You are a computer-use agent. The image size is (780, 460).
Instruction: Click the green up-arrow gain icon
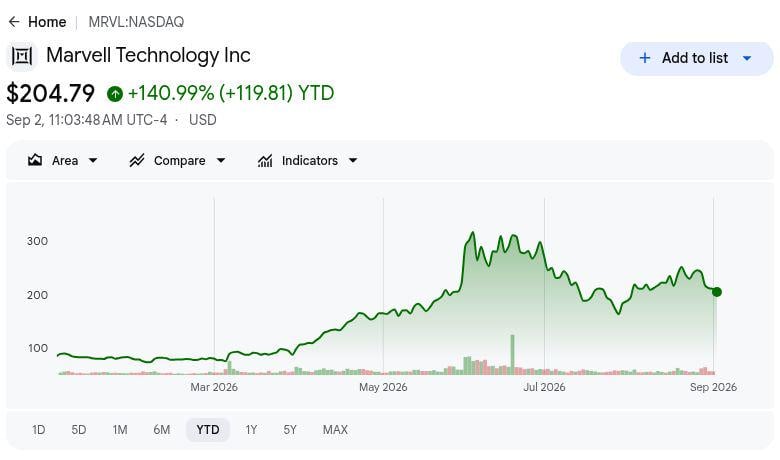pyautogui.click(x=115, y=93)
